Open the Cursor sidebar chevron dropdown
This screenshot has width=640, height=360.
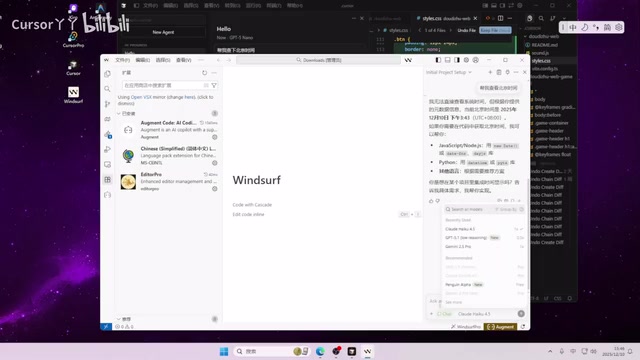(564, 18)
